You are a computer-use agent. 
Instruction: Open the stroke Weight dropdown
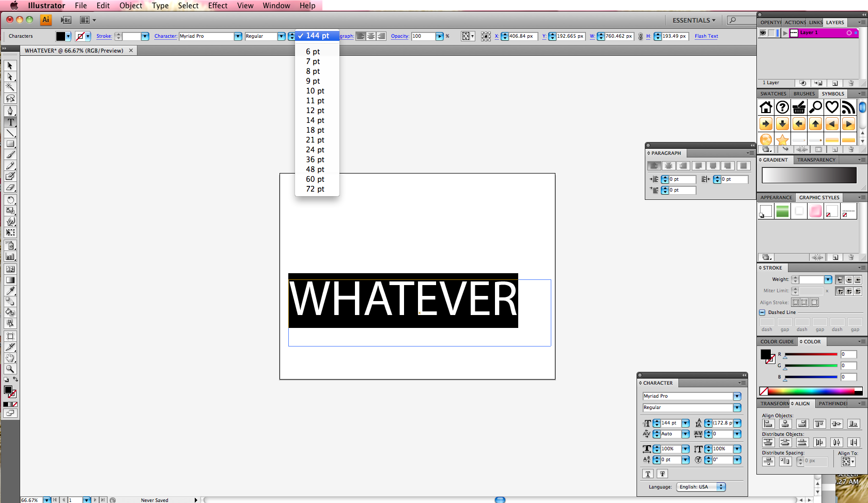tap(828, 279)
